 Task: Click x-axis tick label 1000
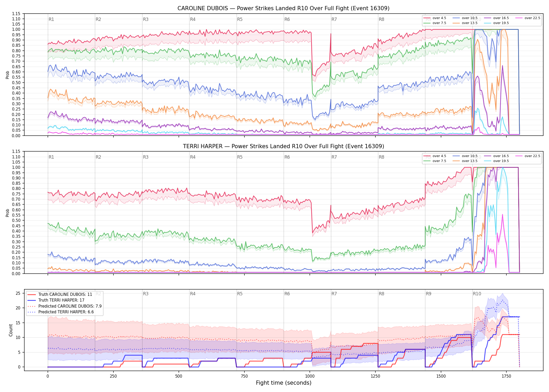[310, 376]
